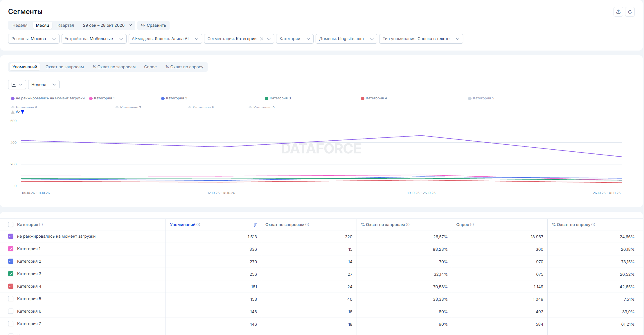Click info icon next to Упоминаний header
Image resolution: width=644 pixels, height=335 pixels.
tap(198, 225)
